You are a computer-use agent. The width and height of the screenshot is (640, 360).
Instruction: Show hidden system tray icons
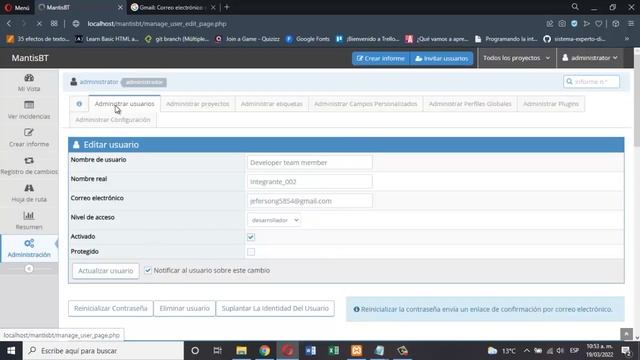click(527, 351)
